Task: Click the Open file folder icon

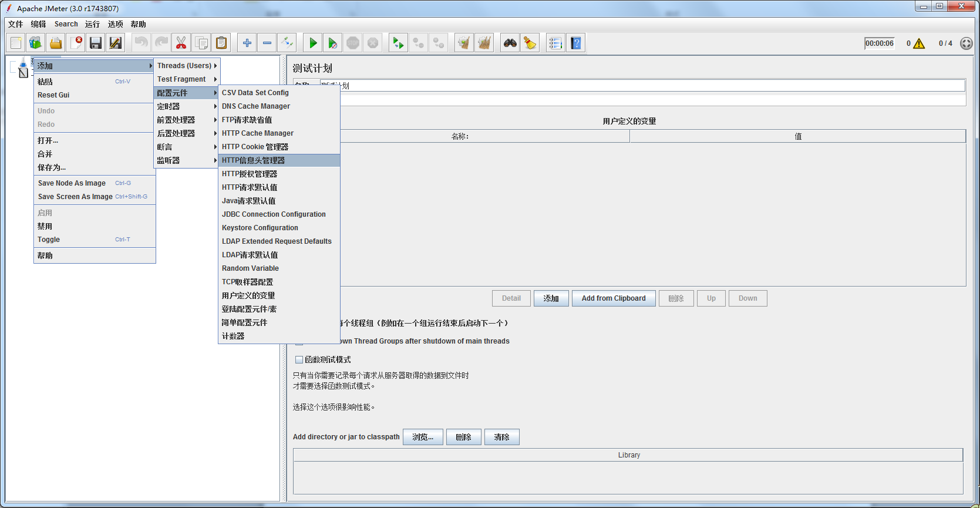Action: pos(56,43)
